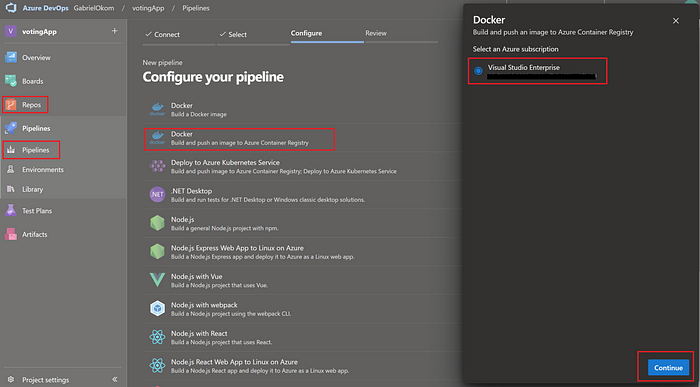Add a new item with plus icon

[x=114, y=31]
